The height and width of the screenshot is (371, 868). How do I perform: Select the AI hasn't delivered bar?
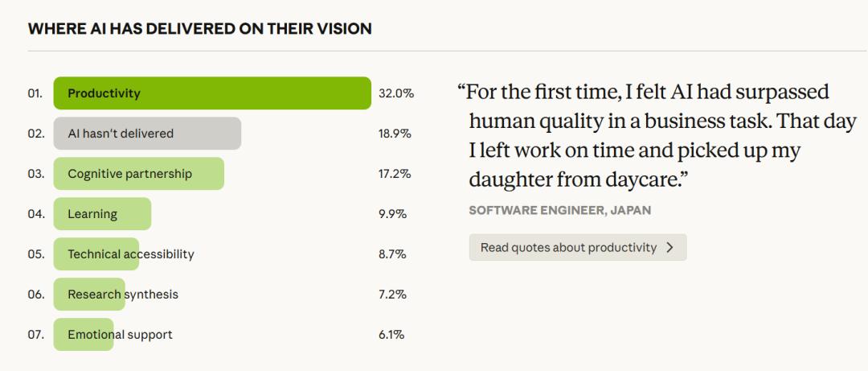pos(147,134)
